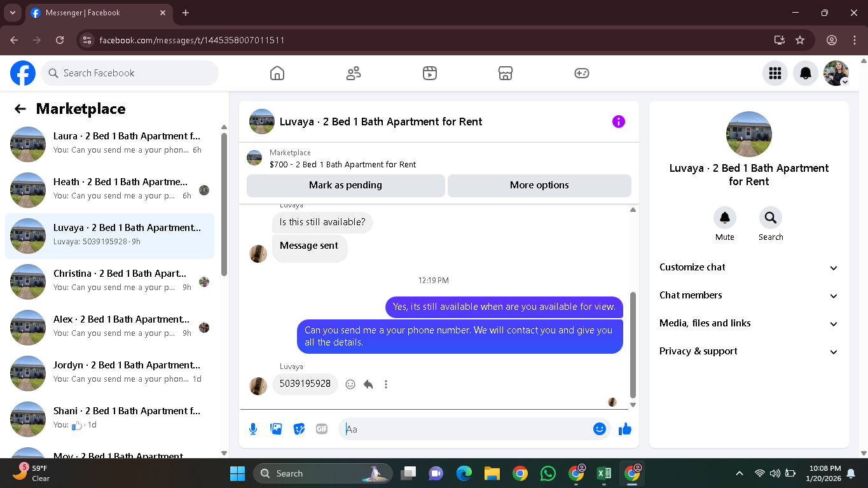This screenshot has width=868, height=488.
Task: Open a new browser tab
Action: [x=186, y=13]
